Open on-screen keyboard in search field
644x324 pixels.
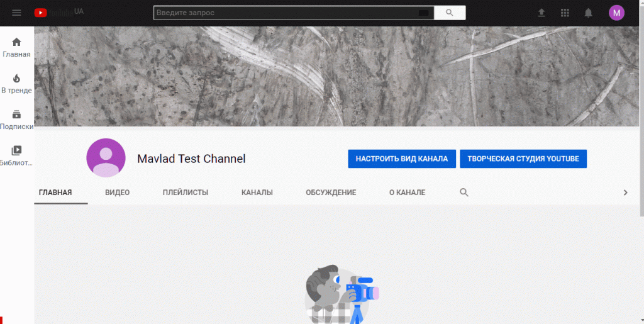coord(423,13)
